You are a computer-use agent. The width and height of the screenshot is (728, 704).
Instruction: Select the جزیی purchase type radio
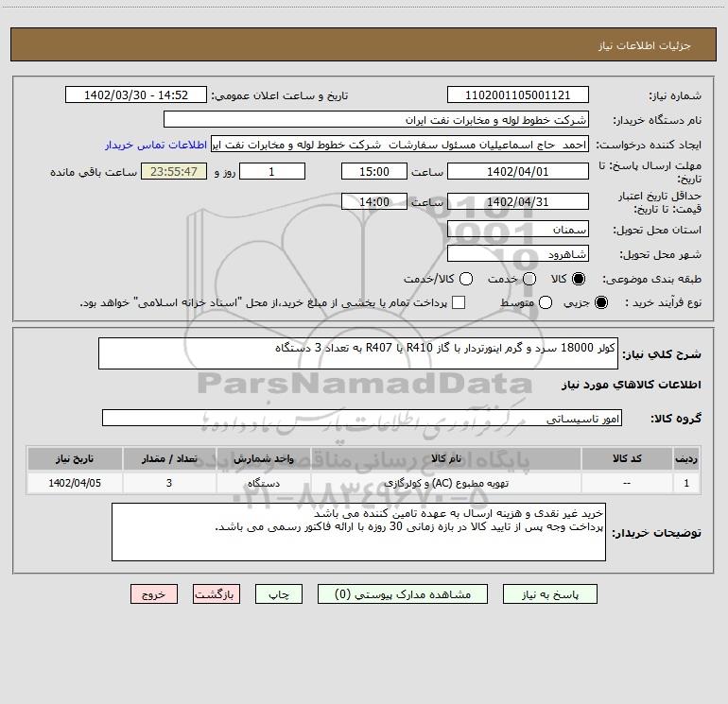coord(600,302)
